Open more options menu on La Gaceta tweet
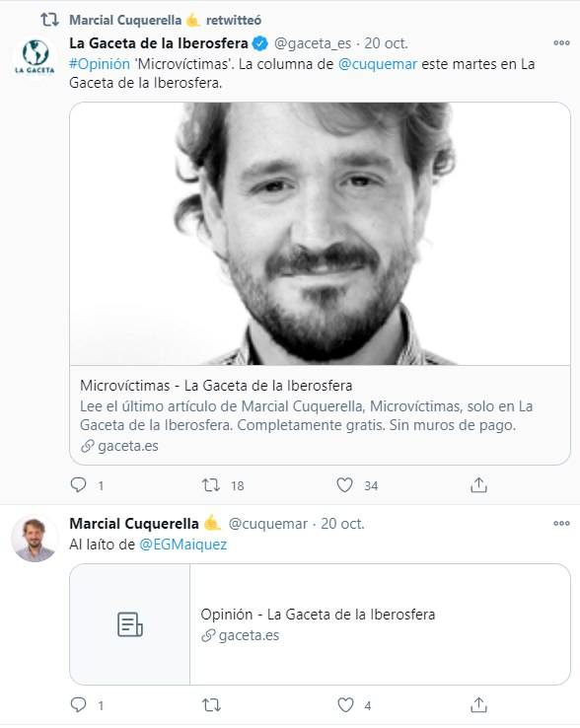The height and width of the screenshot is (728, 580). pos(561,43)
